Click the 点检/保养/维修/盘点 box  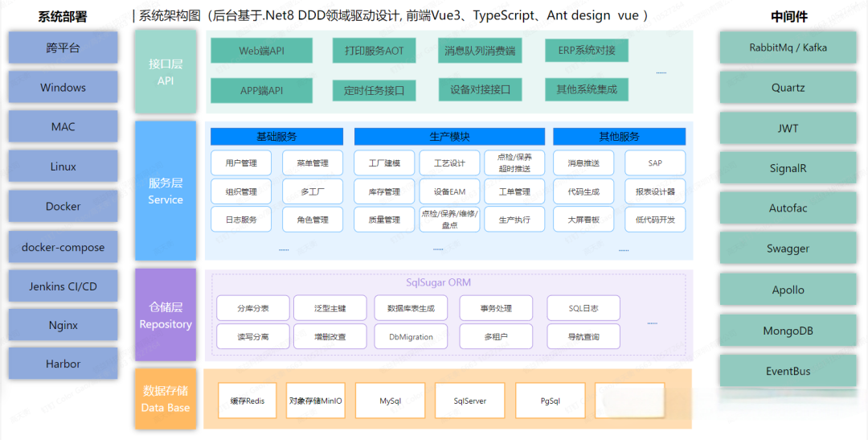click(449, 220)
